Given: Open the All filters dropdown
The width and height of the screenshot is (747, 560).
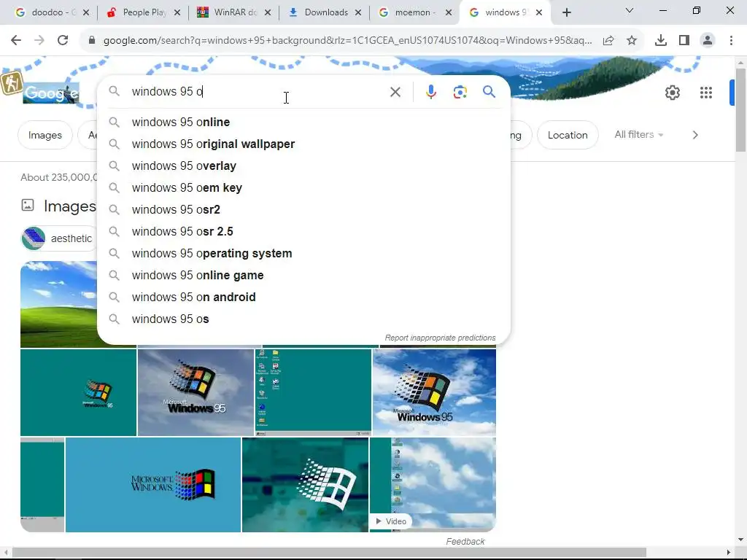Looking at the screenshot, I should [639, 135].
